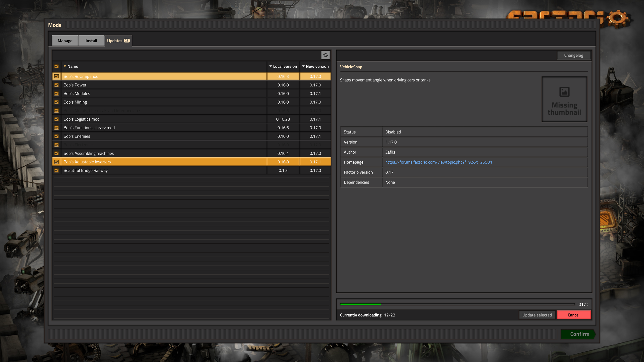Image resolution: width=644 pixels, height=362 pixels.
Task: Uncheck Bob's Adjustable Inserters checkbox
Action: 56,162
